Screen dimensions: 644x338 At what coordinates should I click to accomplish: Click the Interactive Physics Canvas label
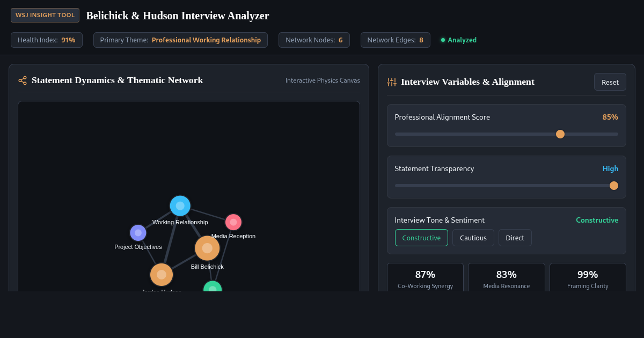(x=323, y=80)
